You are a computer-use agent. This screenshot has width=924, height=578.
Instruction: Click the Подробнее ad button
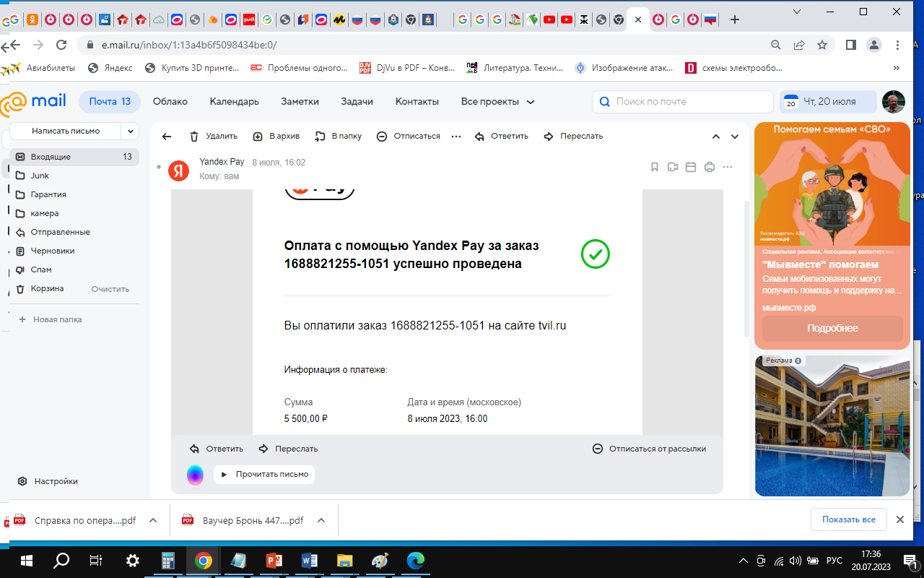[x=832, y=328]
